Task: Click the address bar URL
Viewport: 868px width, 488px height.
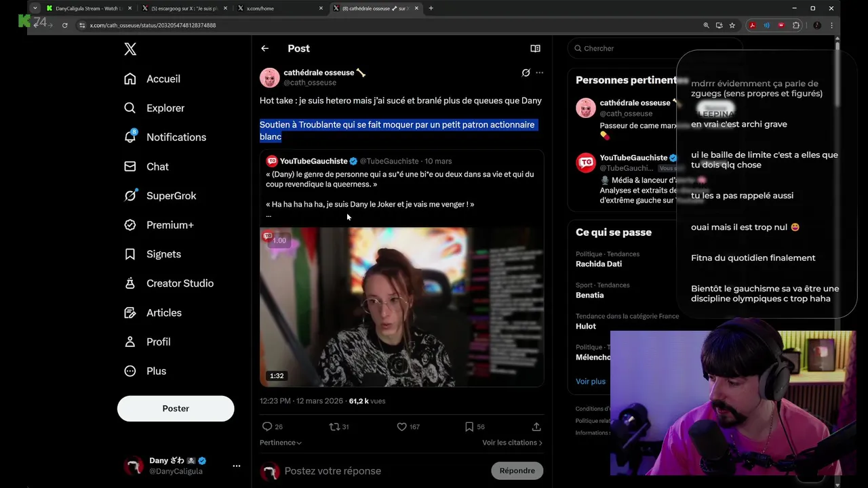Action: click(x=153, y=25)
